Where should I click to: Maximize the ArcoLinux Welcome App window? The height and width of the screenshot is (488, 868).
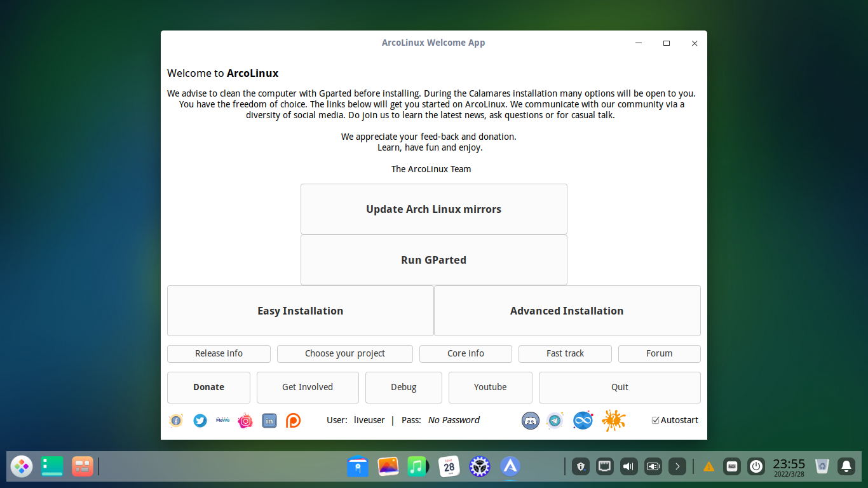[667, 43]
